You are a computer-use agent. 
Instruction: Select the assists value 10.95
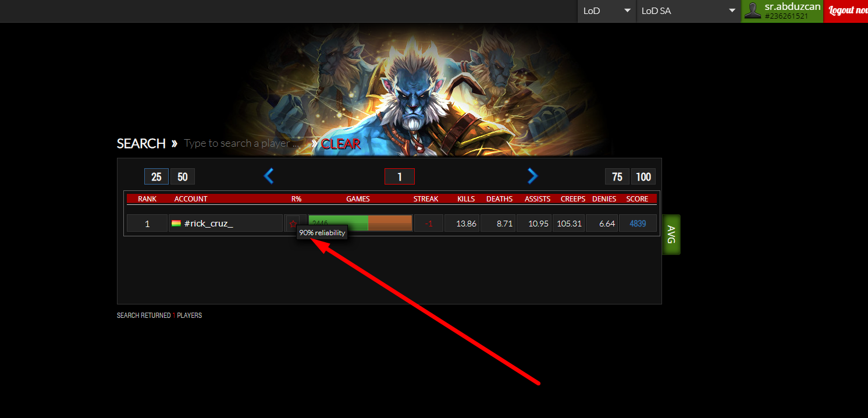tap(534, 224)
